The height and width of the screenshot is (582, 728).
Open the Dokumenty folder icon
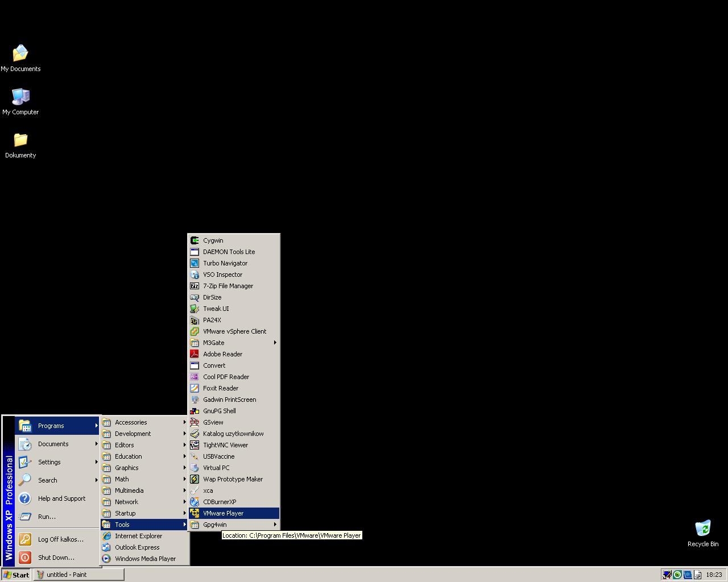pyautogui.click(x=20, y=140)
